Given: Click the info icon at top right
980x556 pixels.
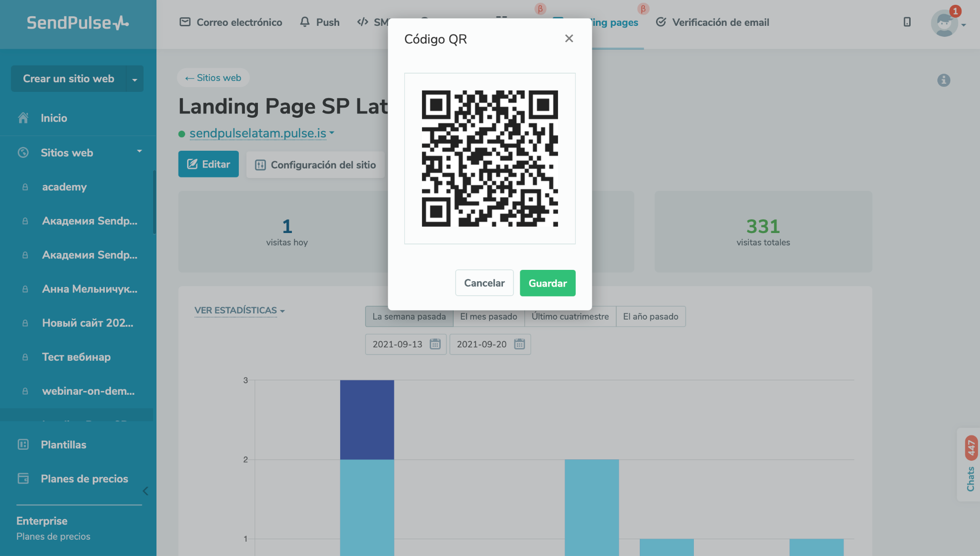Looking at the screenshot, I should 944,80.
